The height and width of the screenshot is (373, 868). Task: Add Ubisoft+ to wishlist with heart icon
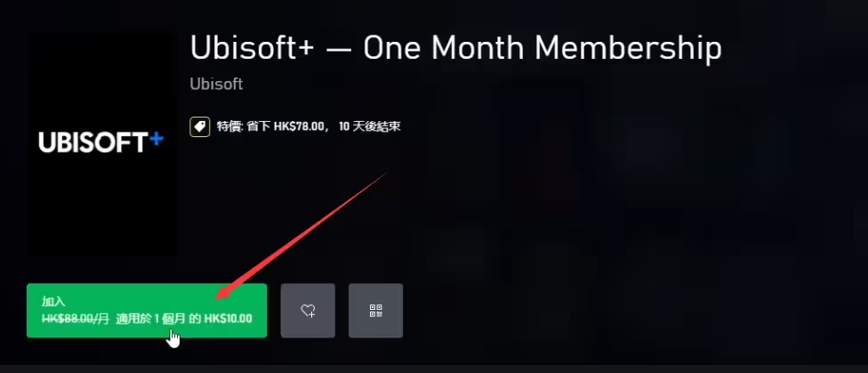click(x=308, y=311)
